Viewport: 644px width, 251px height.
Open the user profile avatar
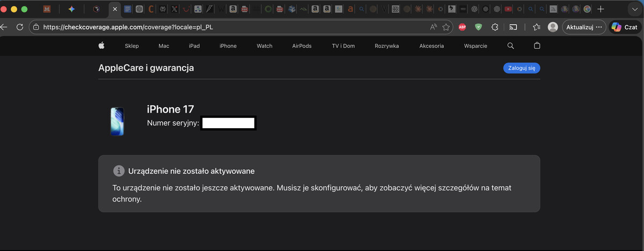pyautogui.click(x=552, y=27)
